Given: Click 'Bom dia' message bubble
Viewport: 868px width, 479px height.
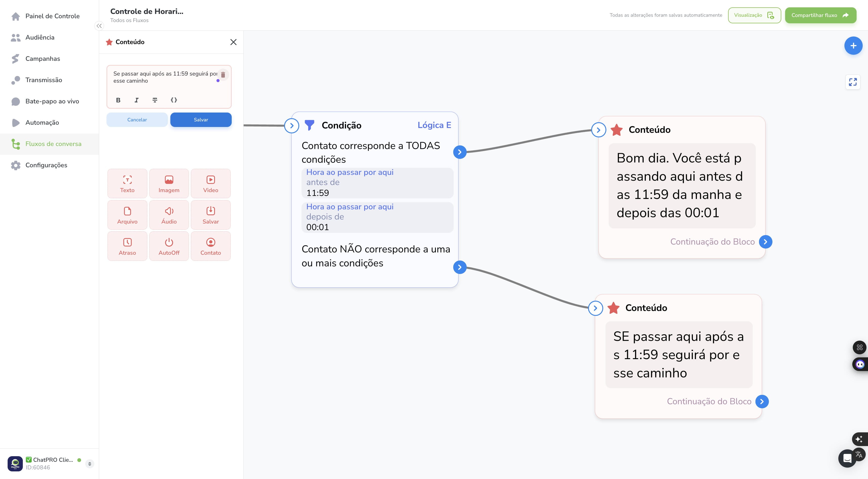Looking at the screenshot, I should 682,186.
